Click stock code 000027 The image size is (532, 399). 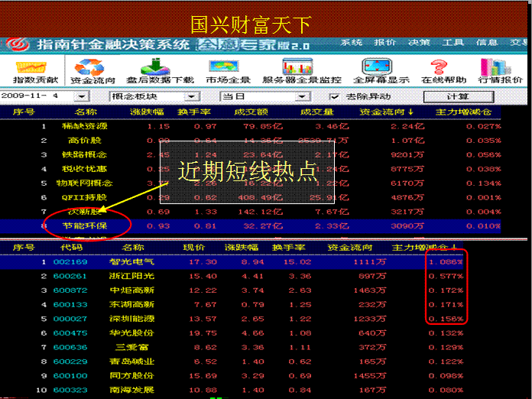pyautogui.click(x=70, y=319)
